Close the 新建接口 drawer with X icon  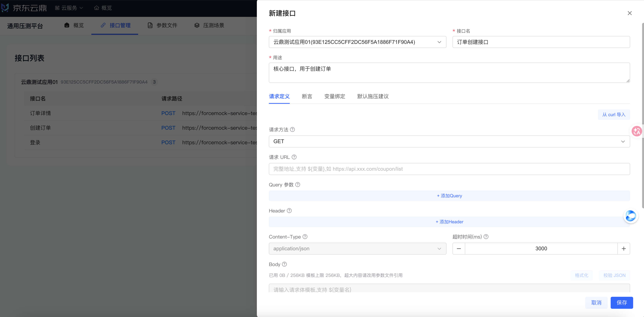tap(630, 13)
